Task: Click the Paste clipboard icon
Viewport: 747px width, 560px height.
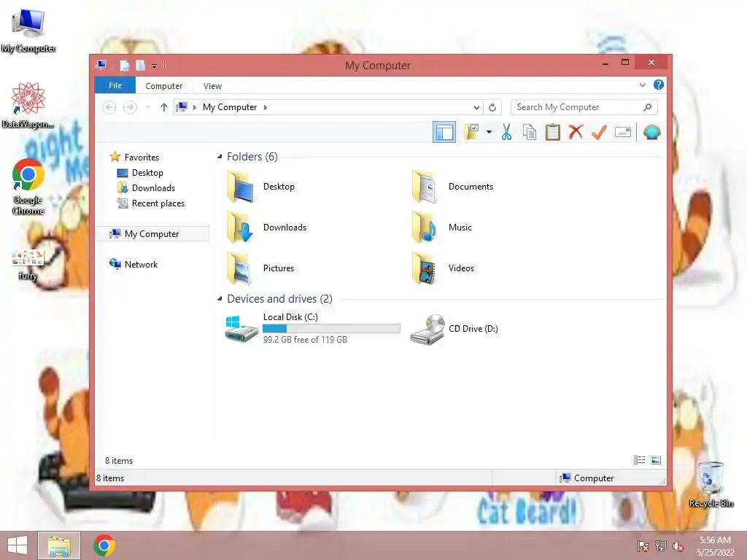Action: [x=553, y=132]
